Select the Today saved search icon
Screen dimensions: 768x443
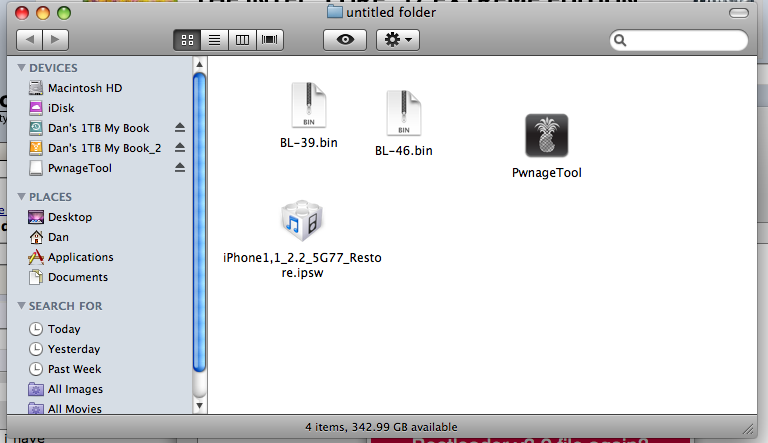[x=36, y=329]
